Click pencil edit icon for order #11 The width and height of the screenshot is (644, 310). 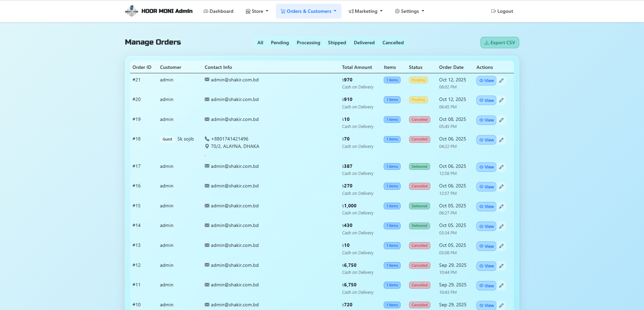(501, 286)
